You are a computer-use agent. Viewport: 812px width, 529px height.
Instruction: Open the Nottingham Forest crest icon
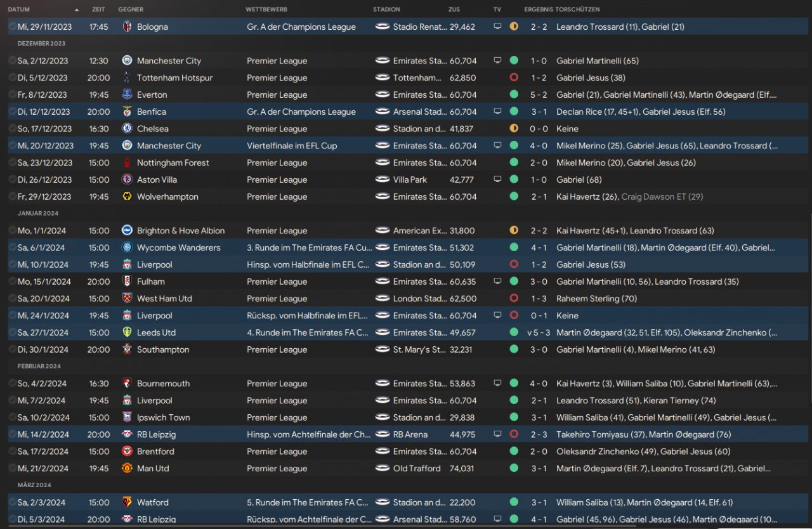point(127,162)
